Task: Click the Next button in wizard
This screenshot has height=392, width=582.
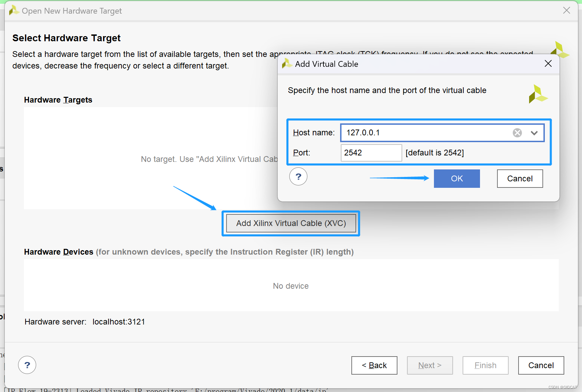Action: point(430,365)
